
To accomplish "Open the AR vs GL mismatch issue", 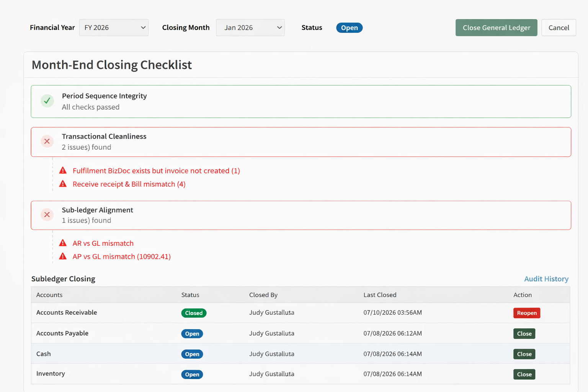I will (103, 243).
